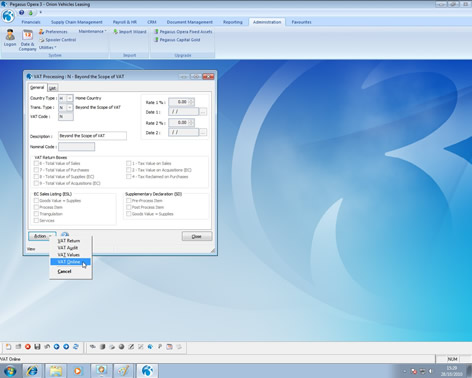Tick the Post Process Item checkbox

coord(128,207)
